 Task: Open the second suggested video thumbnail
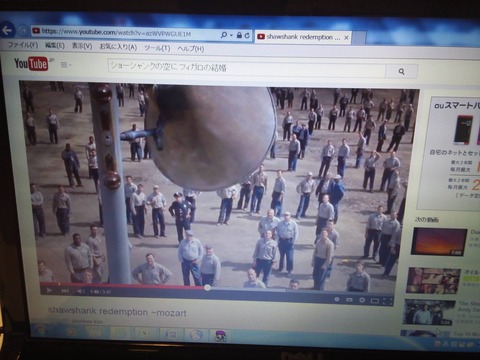point(433,281)
